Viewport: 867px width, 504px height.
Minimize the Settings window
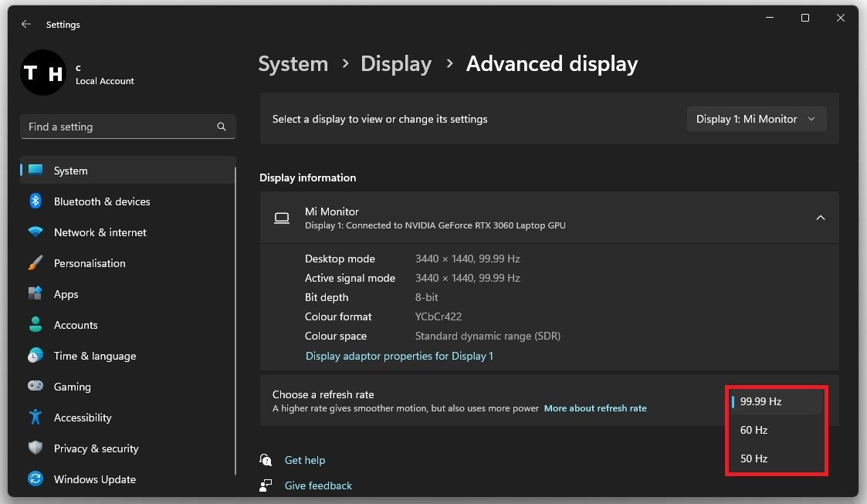tap(770, 18)
